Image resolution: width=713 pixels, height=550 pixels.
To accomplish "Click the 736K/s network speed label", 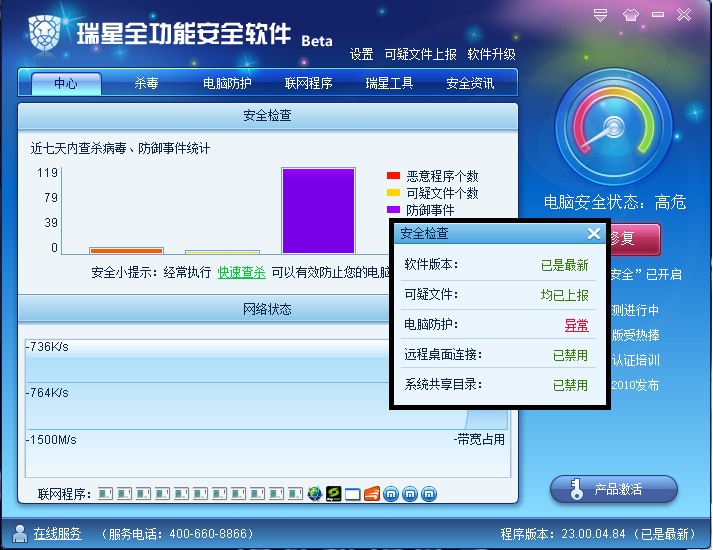I will pyautogui.click(x=47, y=347).
